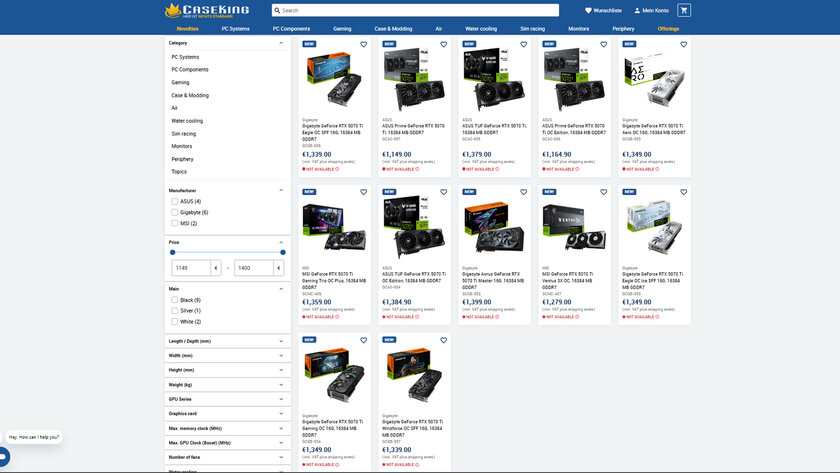
Task: Click the Caseking logo
Action: pos(207,10)
